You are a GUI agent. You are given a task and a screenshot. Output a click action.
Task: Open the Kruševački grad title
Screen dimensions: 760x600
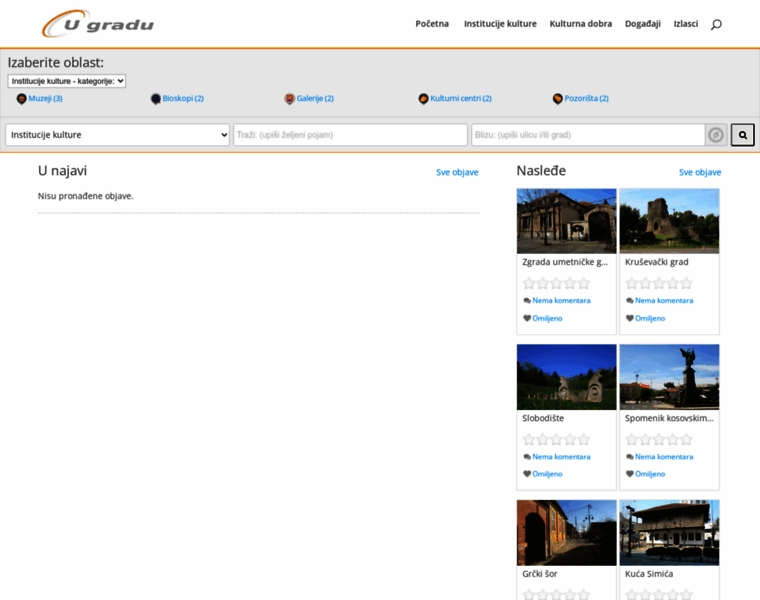pyautogui.click(x=657, y=262)
